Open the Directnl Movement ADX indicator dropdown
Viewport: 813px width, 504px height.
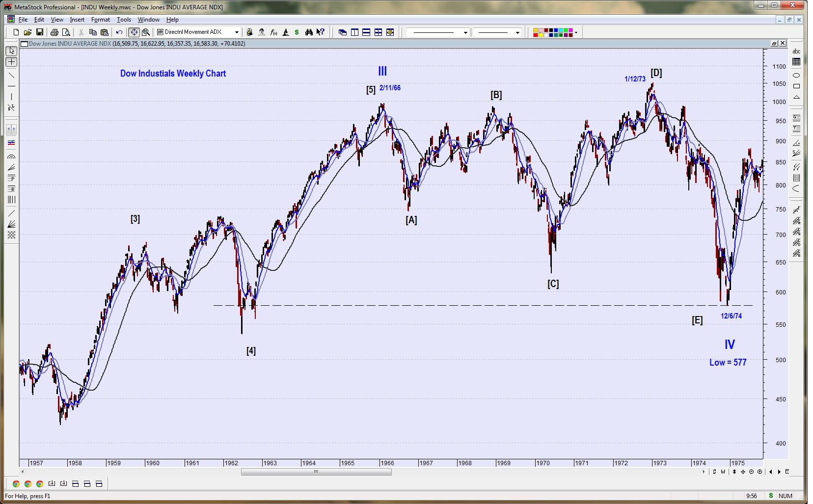click(x=236, y=31)
